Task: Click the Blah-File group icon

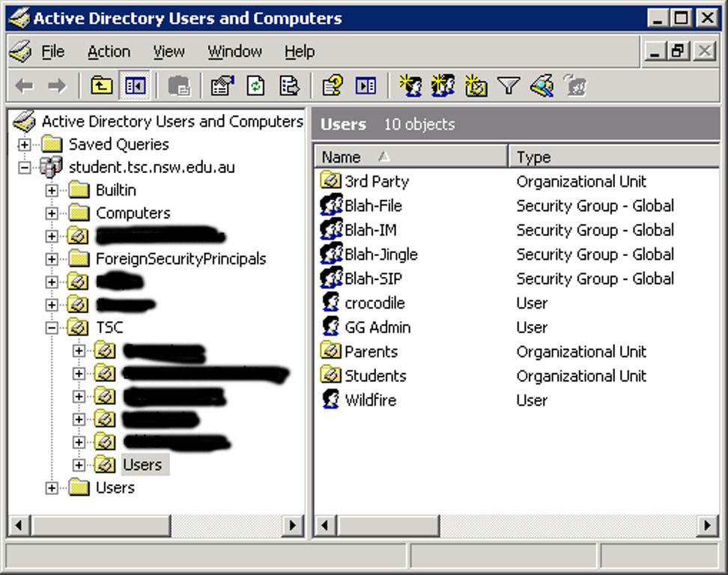Action: (331, 205)
